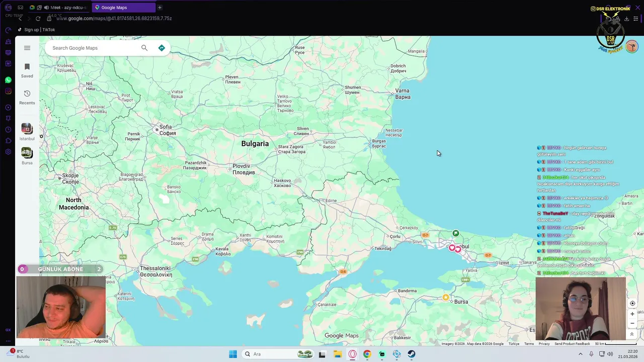Click the Edirne city label
The height and width of the screenshot is (362, 644).
tap(331, 201)
